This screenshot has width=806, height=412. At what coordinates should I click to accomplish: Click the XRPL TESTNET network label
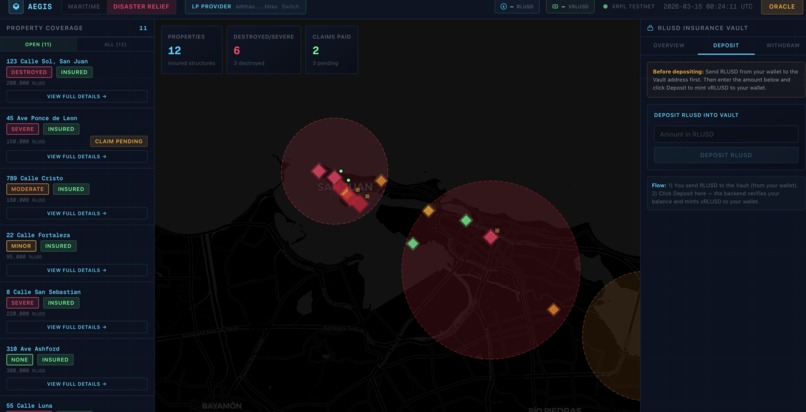(x=633, y=7)
